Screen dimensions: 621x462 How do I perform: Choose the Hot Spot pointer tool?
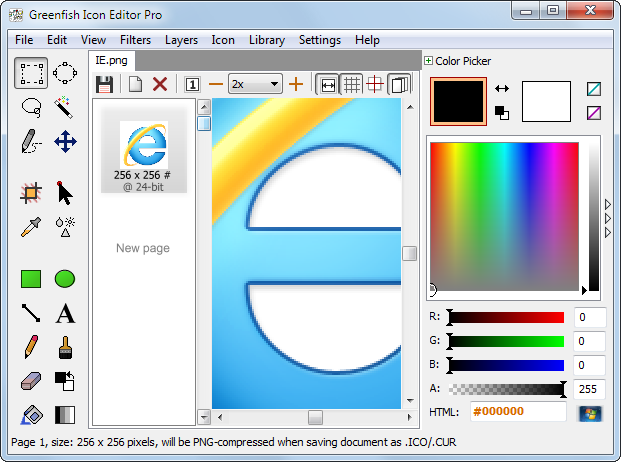pyautogui.click(x=65, y=193)
